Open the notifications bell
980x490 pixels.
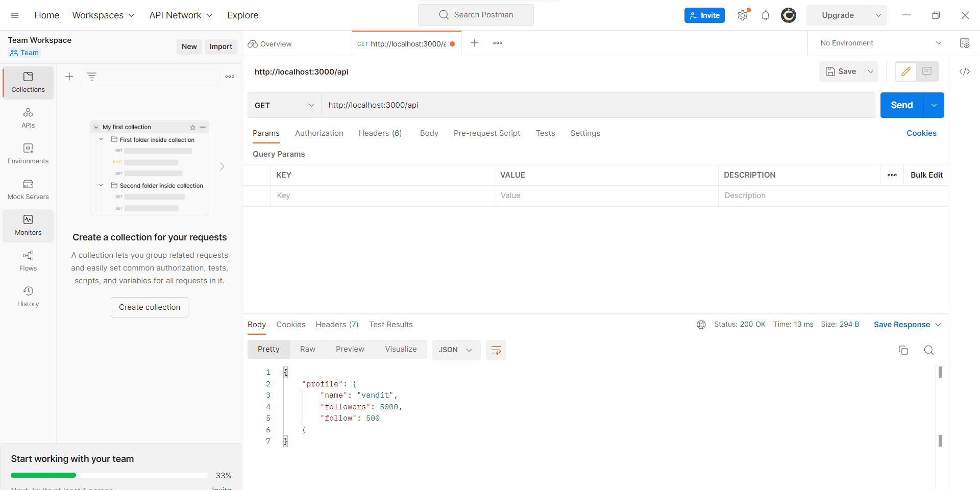coord(766,15)
